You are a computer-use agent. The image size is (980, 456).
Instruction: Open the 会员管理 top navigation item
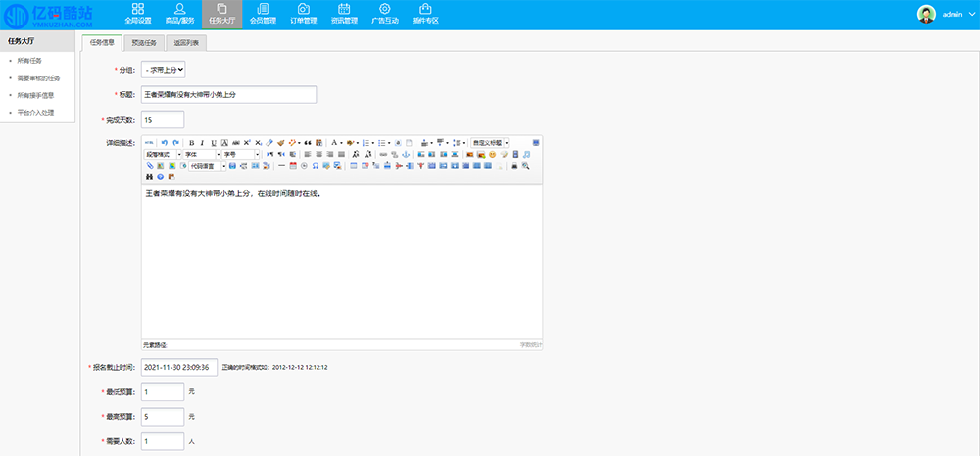point(263,14)
